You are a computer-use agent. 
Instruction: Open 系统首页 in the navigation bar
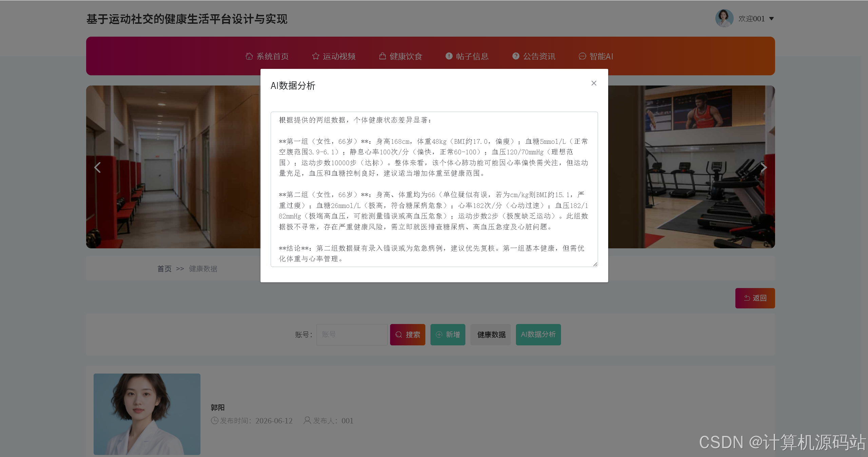click(x=267, y=56)
